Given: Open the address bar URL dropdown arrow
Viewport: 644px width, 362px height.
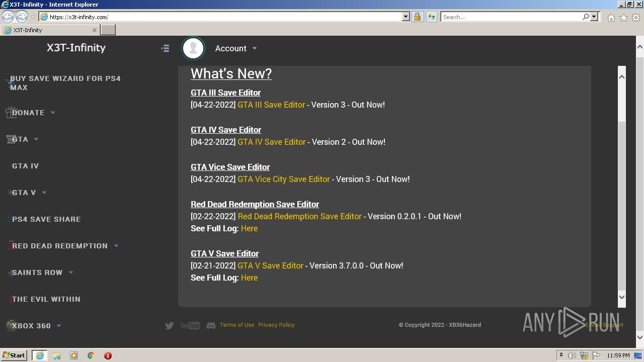Looking at the screenshot, I should point(406,17).
